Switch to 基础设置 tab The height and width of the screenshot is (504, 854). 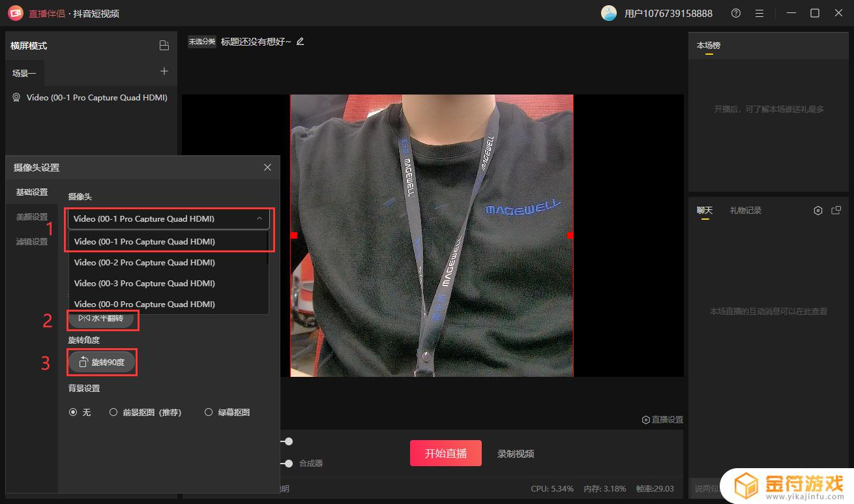(x=32, y=192)
